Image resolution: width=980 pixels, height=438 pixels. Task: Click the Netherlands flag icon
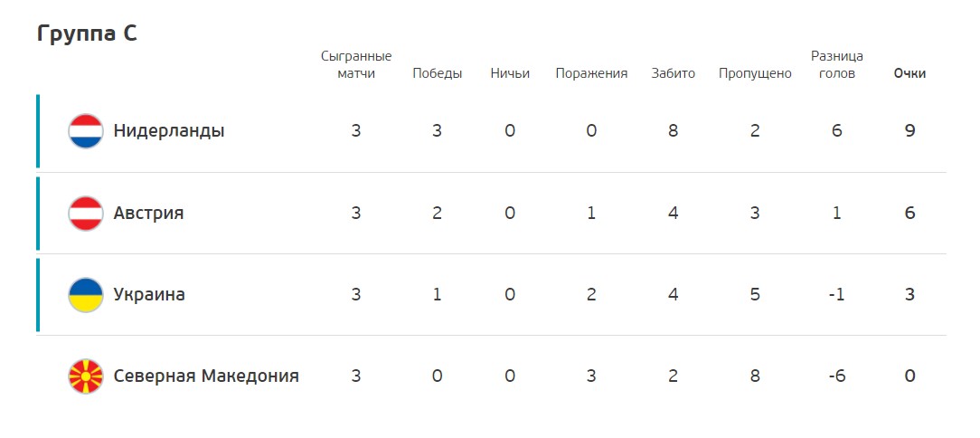(86, 131)
